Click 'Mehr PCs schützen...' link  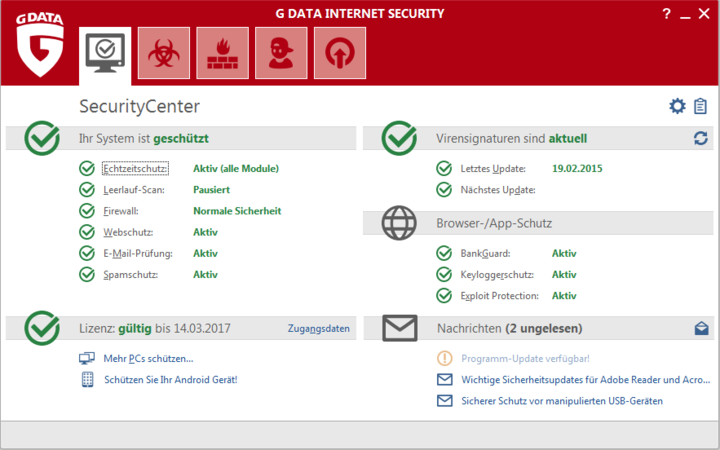pyautogui.click(x=148, y=358)
